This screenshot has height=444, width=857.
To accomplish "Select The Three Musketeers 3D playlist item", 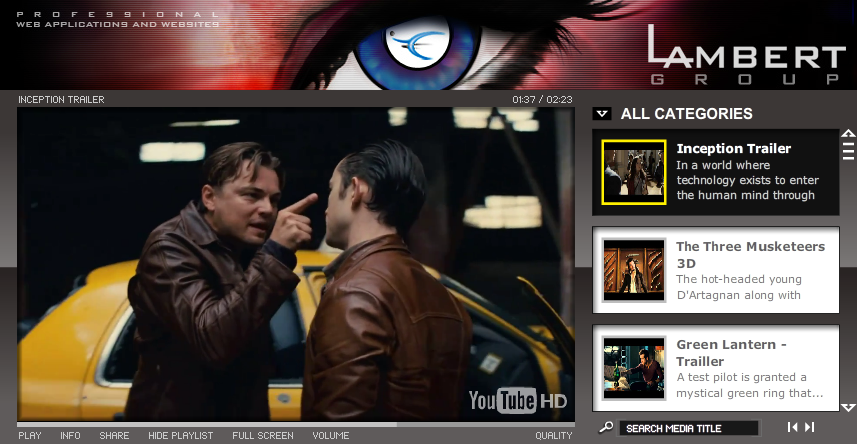I will 716,270.
